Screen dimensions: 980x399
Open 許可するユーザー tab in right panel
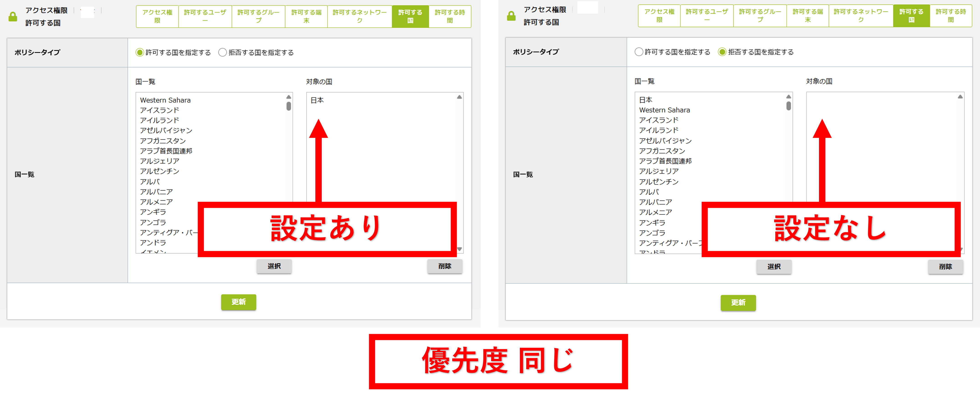pos(707,16)
